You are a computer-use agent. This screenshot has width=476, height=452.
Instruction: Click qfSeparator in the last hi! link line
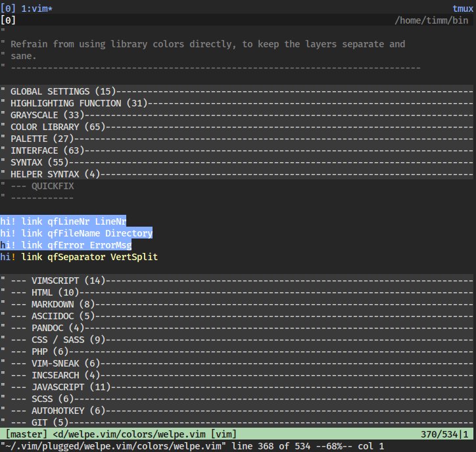(76, 257)
